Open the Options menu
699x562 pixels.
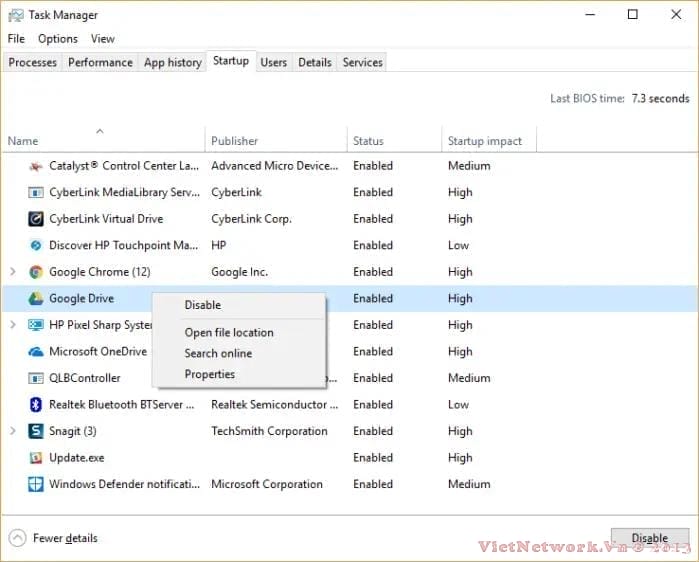pyautogui.click(x=58, y=39)
